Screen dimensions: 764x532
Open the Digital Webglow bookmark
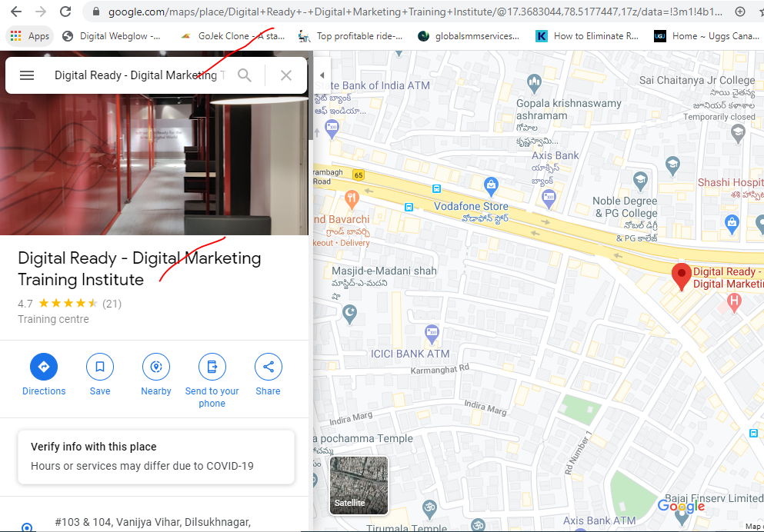[112, 36]
